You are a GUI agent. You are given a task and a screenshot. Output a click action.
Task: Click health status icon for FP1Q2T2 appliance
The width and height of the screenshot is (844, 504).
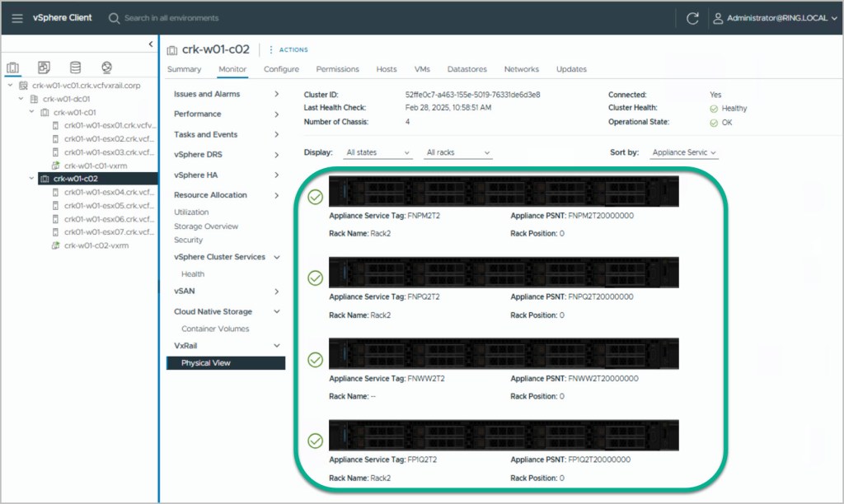(x=315, y=441)
